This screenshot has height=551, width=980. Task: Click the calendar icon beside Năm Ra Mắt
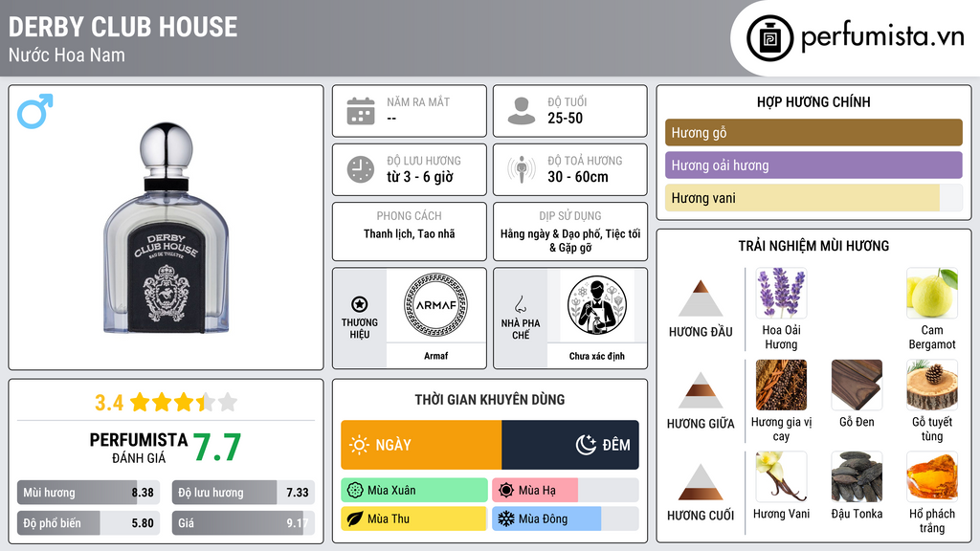pyautogui.click(x=361, y=111)
